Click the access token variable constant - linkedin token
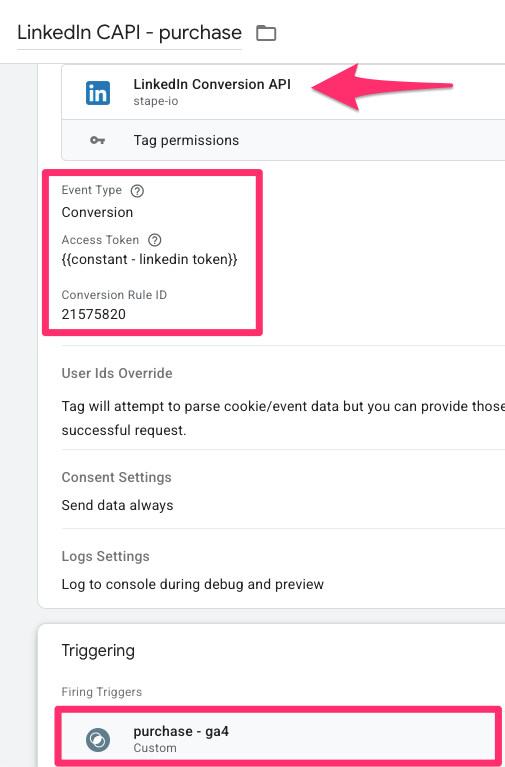This screenshot has width=505, height=767. click(149, 259)
